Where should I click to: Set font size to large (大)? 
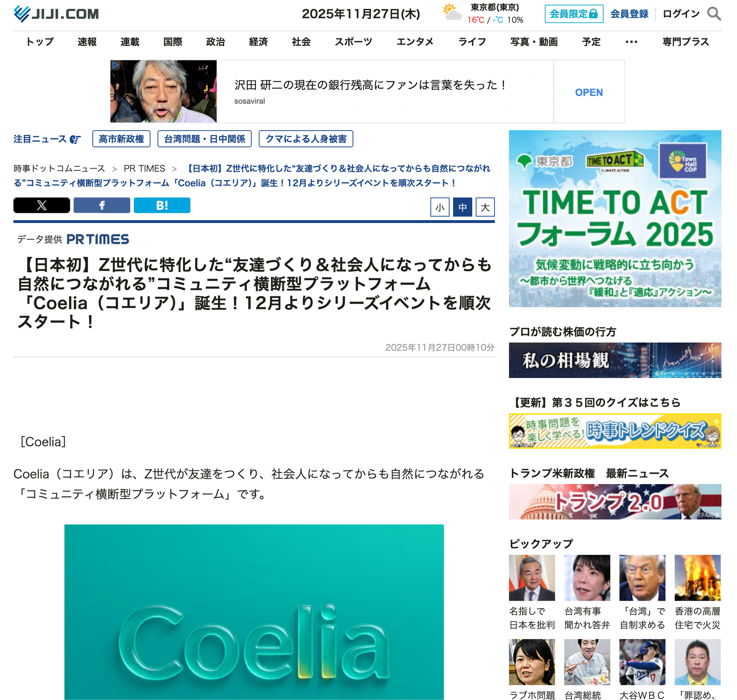pos(485,207)
